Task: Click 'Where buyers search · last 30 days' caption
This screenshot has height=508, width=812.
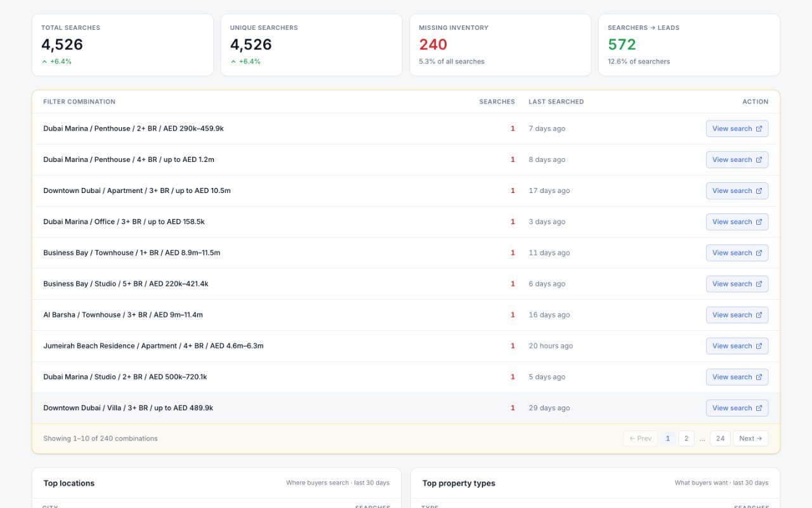Action: pyautogui.click(x=337, y=483)
